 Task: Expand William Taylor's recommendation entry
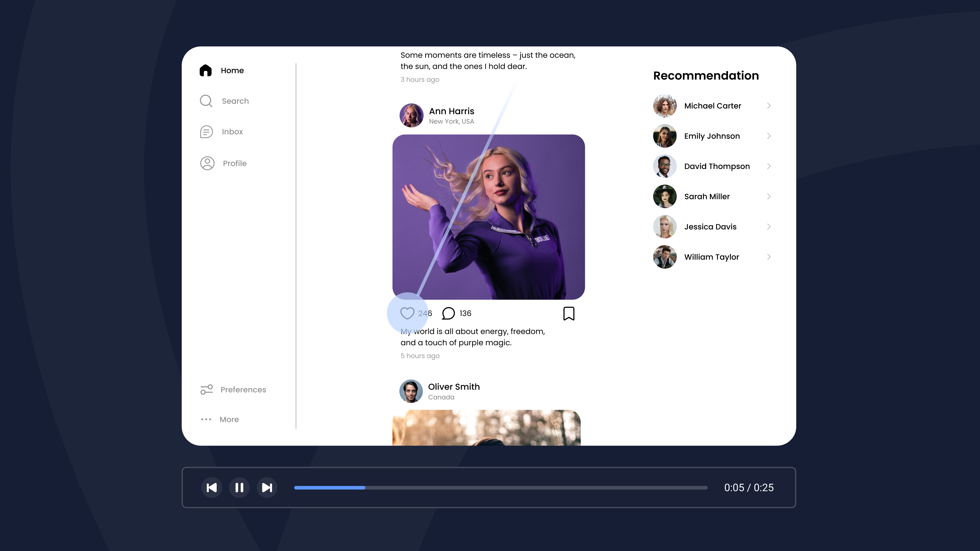tap(769, 257)
